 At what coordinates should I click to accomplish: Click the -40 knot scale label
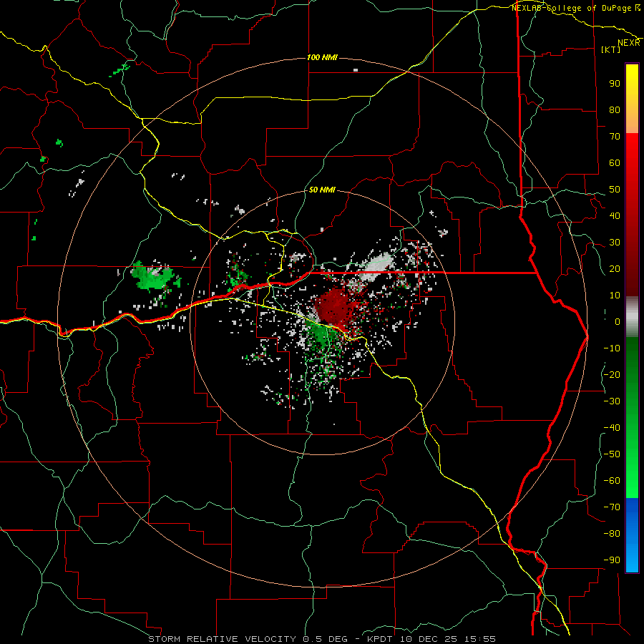[612, 428]
